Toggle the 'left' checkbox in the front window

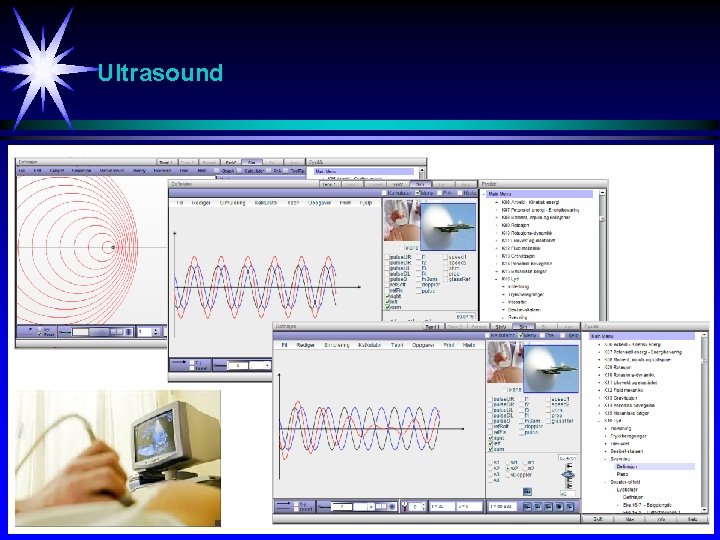(x=490, y=444)
